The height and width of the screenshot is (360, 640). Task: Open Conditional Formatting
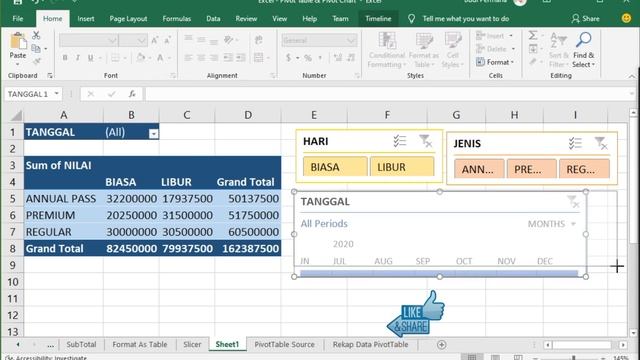pos(387,50)
